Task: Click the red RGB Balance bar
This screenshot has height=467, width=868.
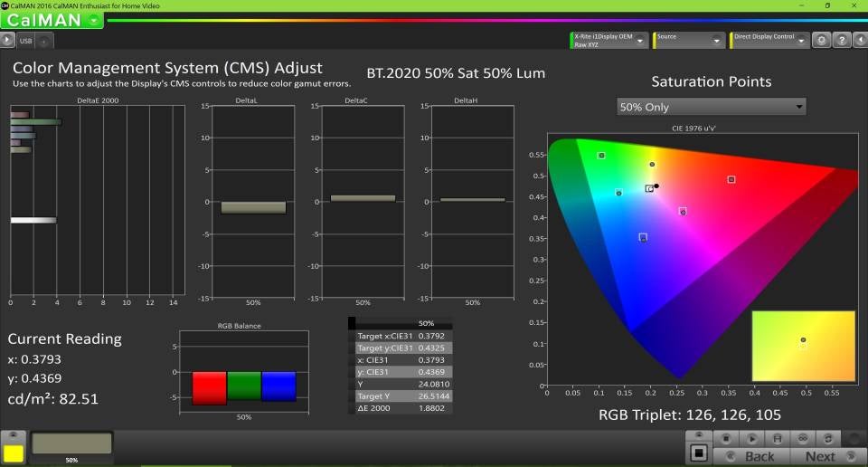Action: point(209,387)
